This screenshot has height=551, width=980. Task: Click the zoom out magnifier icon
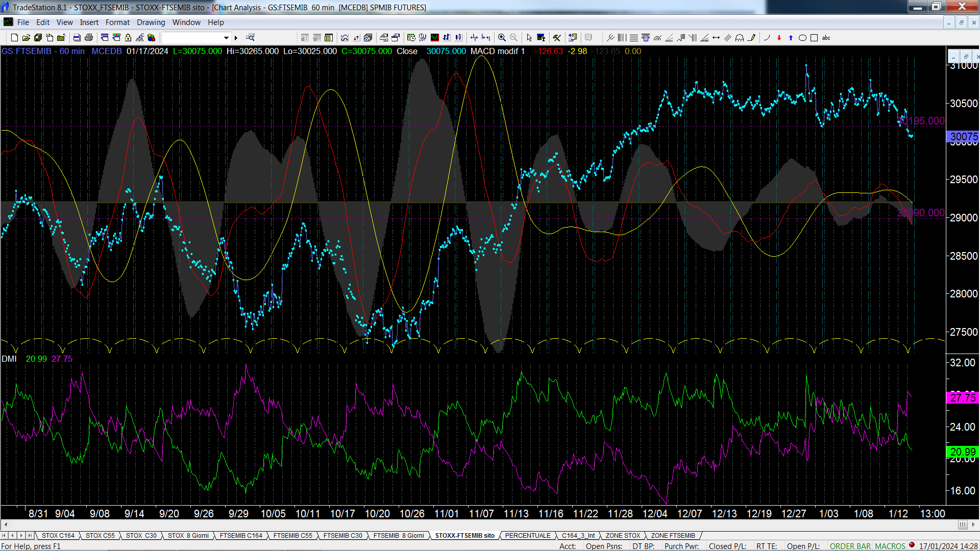(513, 38)
